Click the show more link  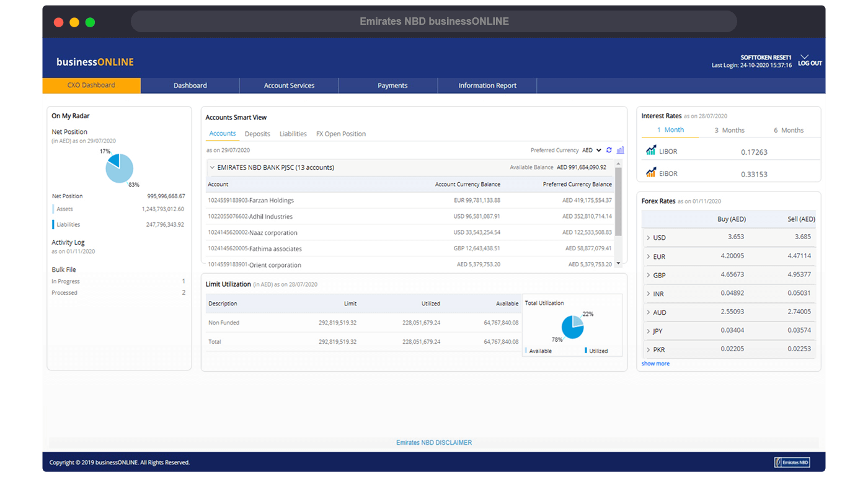coord(655,364)
